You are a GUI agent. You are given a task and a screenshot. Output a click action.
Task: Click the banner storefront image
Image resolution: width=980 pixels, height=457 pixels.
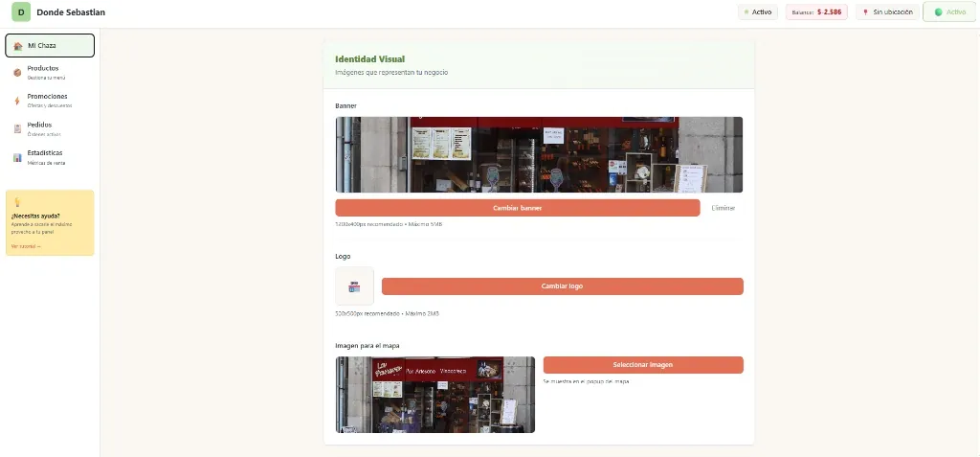click(539, 154)
